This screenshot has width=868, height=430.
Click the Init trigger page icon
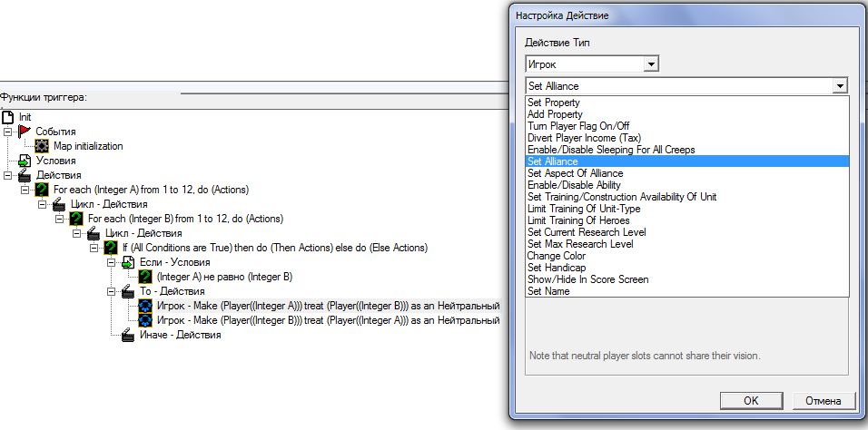click(x=8, y=117)
